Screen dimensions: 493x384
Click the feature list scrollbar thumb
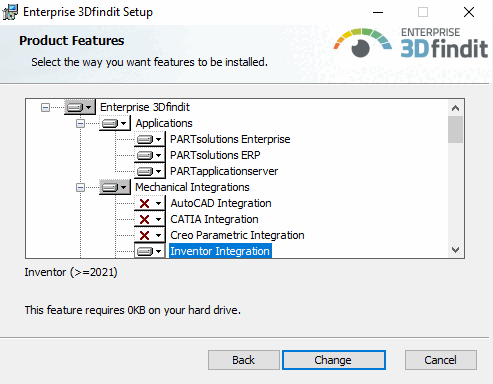(x=455, y=129)
